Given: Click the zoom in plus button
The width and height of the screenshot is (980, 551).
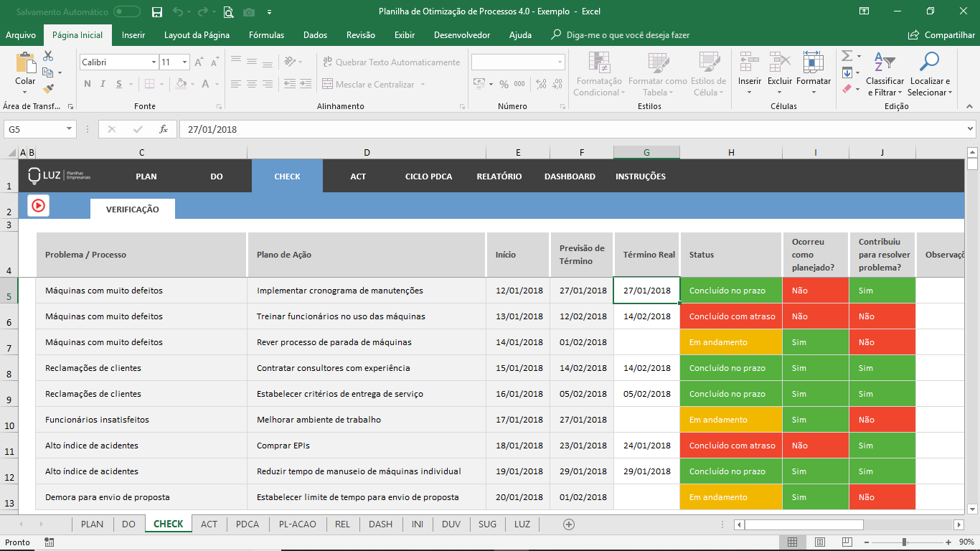Looking at the screenshot, I should pos(948,542).
